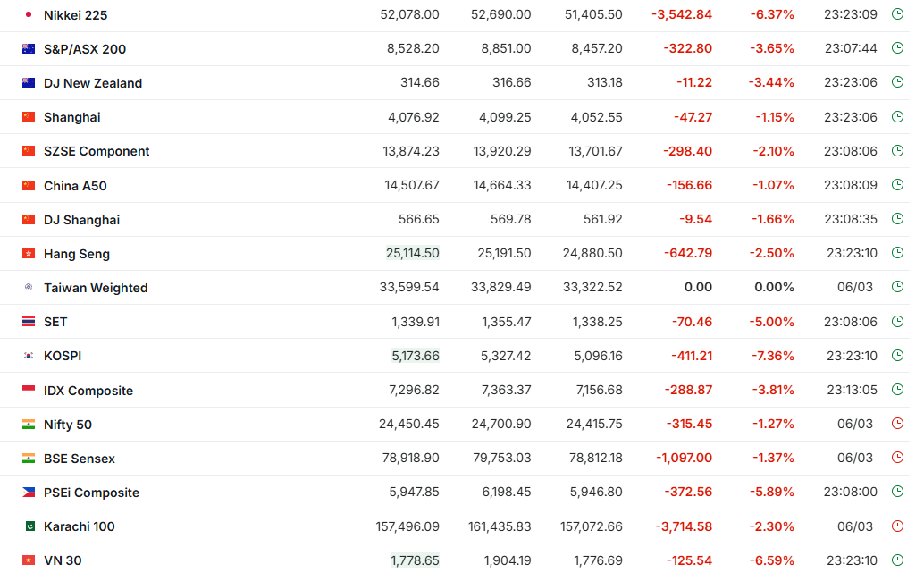Click the green clock icon in Nikkei 225 row
This screenshot has height=581, width=924.
(x=897, y=14)
